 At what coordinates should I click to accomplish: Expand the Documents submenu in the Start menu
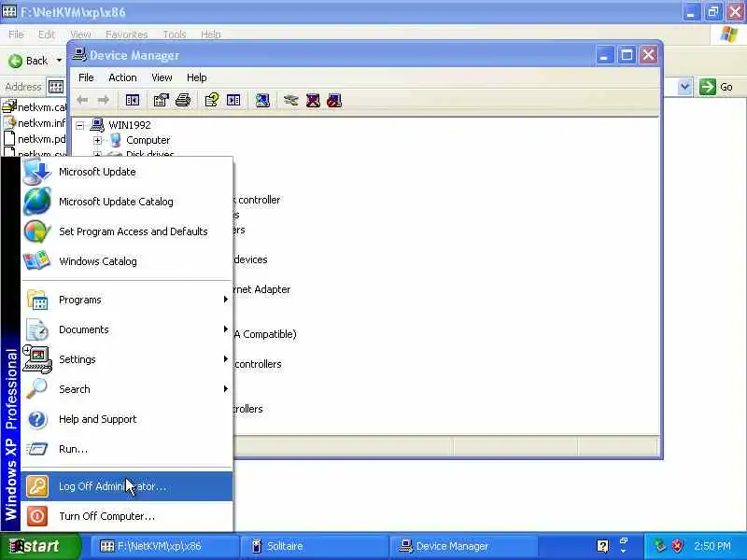coord(127,329)
